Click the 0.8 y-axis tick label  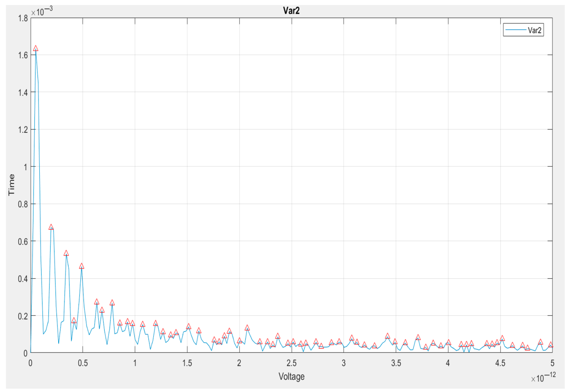23,204
